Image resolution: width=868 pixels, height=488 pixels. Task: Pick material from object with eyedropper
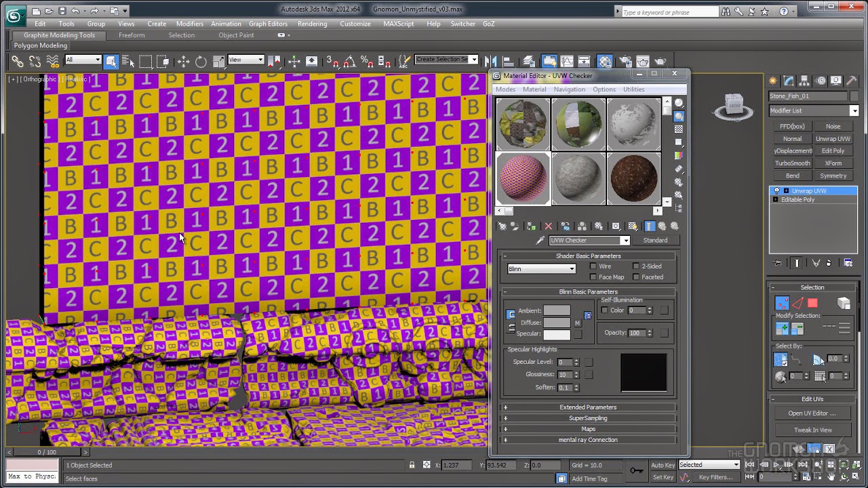pyautogui.click(x=540, y=241)
